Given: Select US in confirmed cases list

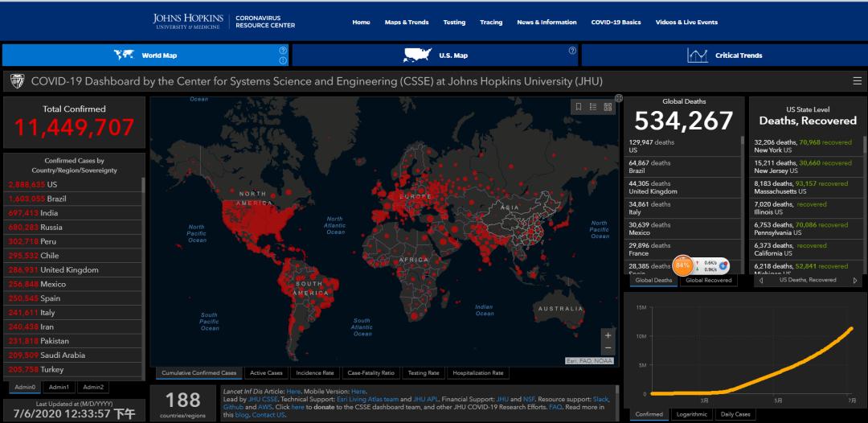Looking at the screenshot, I should (72, 184).
